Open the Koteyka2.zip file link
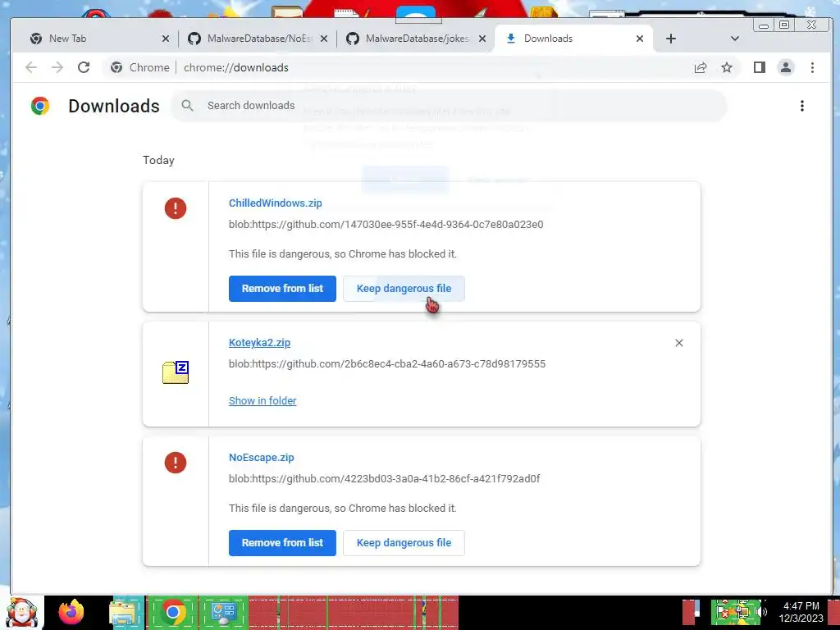Viewport: 840px width, 630px height. 259,343
